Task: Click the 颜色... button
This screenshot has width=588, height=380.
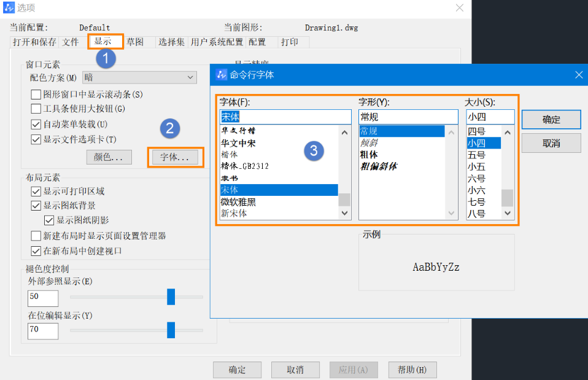Action: 109,157
